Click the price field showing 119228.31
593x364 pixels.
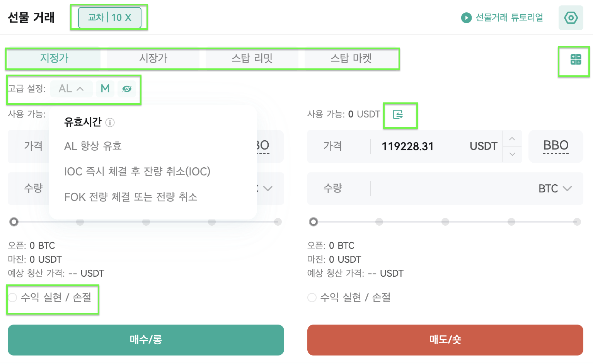click(x=407, y=146)
